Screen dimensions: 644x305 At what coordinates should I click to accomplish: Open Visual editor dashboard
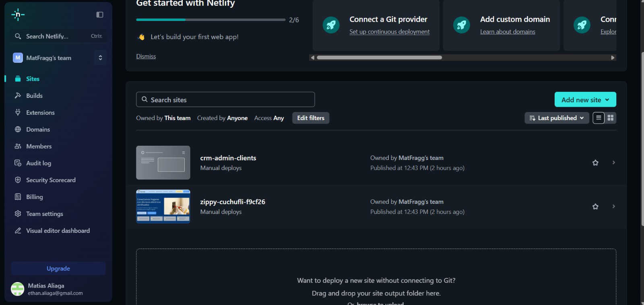pos(58,231)
